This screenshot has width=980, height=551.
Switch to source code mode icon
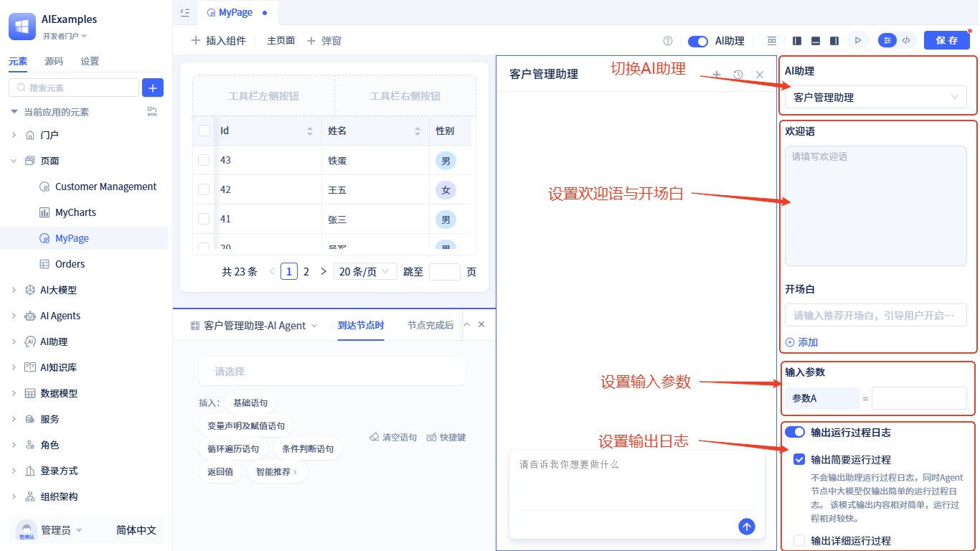pos(906,41)
